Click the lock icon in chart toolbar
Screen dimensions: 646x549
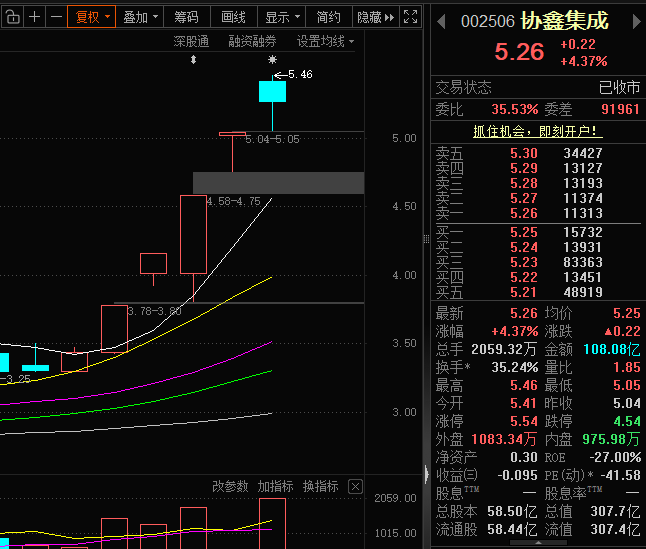click(12, 17)
